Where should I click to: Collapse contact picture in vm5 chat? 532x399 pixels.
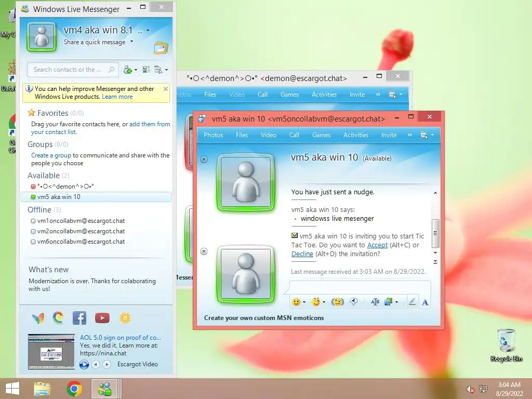(204, 159)
